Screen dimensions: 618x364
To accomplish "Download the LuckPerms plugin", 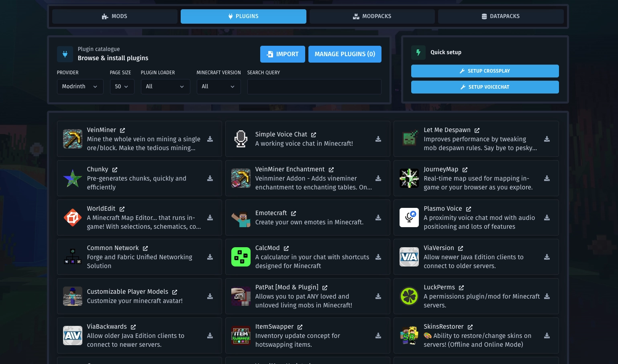I will (x=547, y=296).
